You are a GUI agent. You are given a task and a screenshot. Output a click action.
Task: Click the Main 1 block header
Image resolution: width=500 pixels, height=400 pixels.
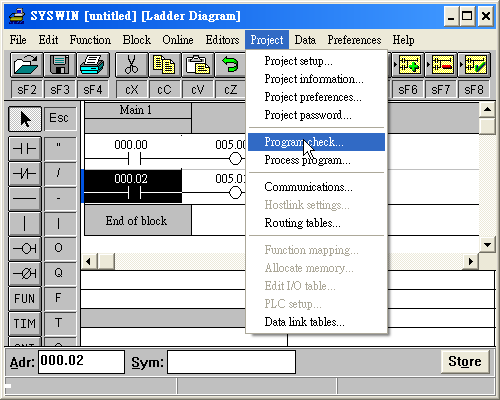pos(138,110)
